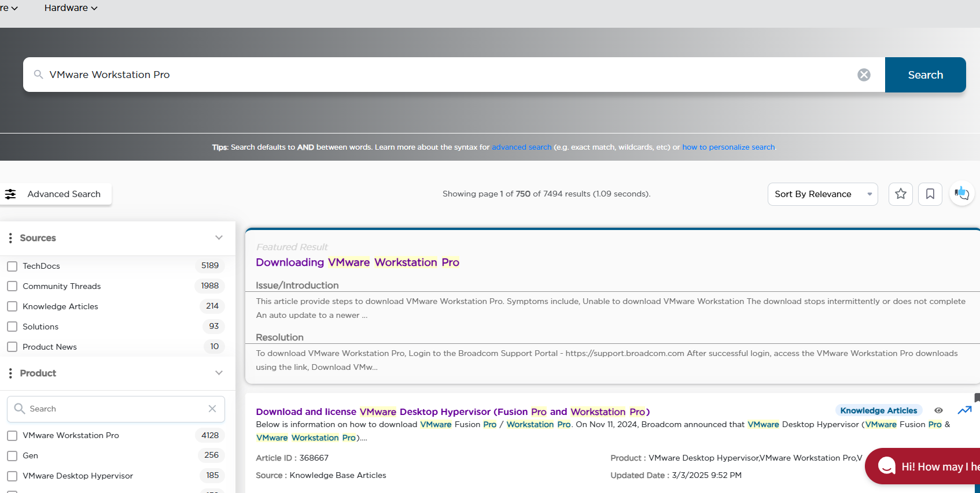Click the bookmark icon button
This screenshot has height=493, width=980.
(930, 194)
